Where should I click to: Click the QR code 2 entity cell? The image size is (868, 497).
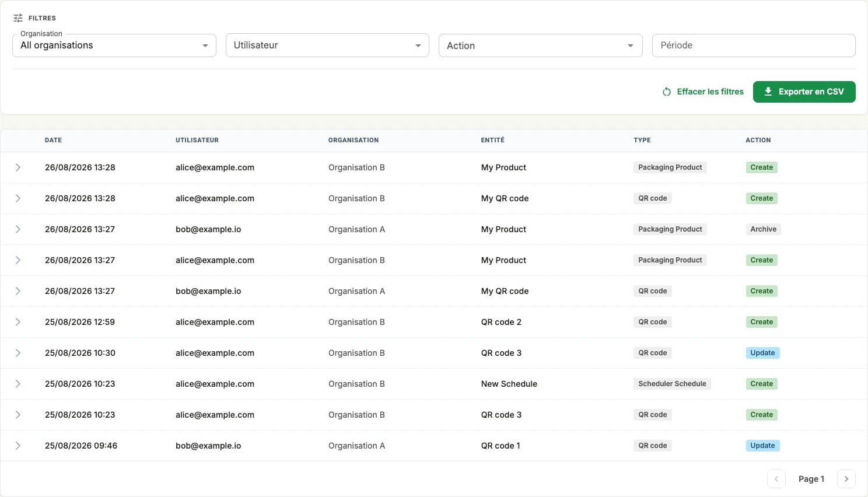tap(501, 322)
